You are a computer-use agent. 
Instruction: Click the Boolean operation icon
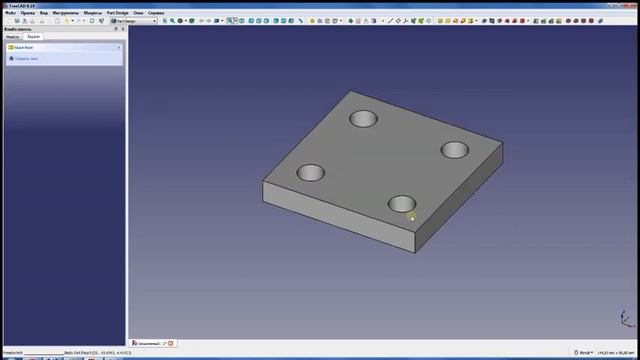[600, 20]
